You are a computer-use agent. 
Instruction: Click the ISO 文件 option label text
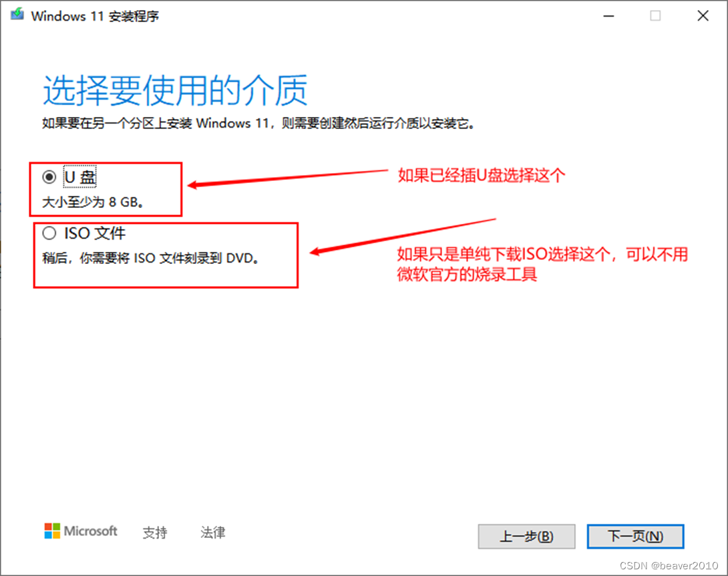[95, 233]
